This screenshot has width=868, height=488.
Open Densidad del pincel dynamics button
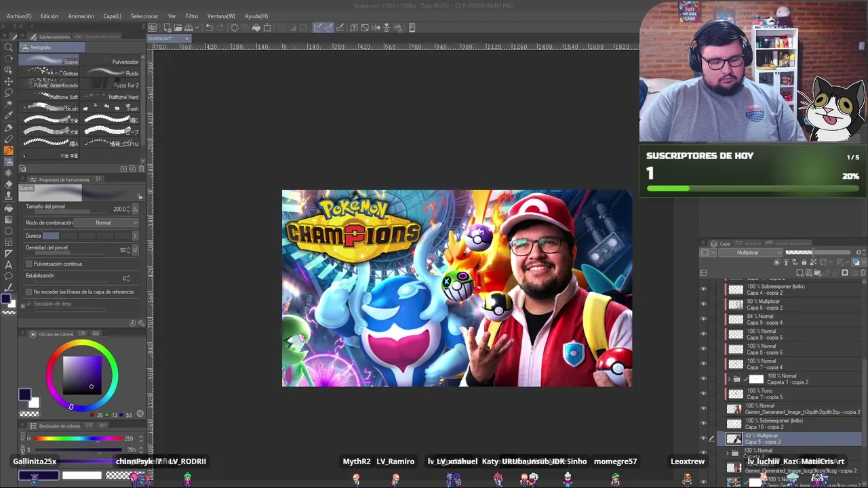[135, 250]
